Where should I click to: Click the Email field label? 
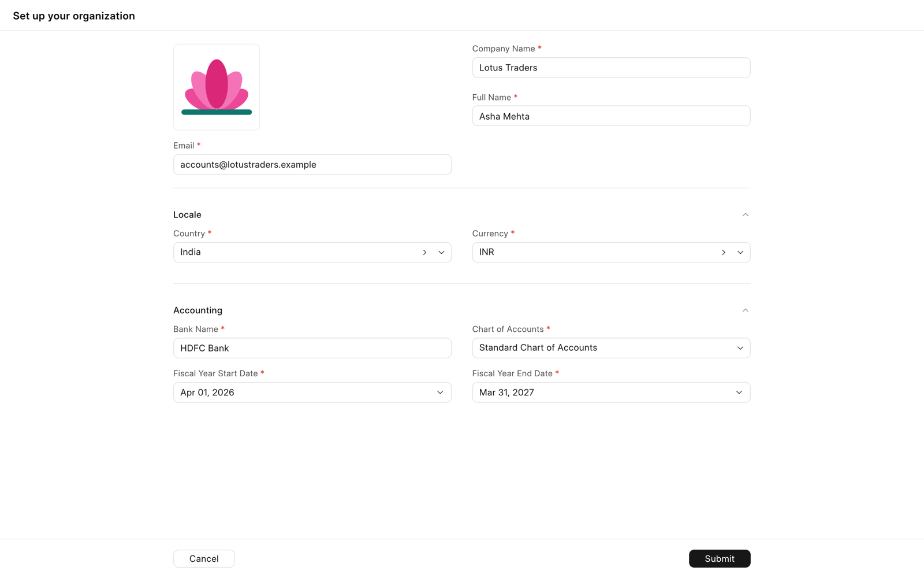[x=184, y=146]
